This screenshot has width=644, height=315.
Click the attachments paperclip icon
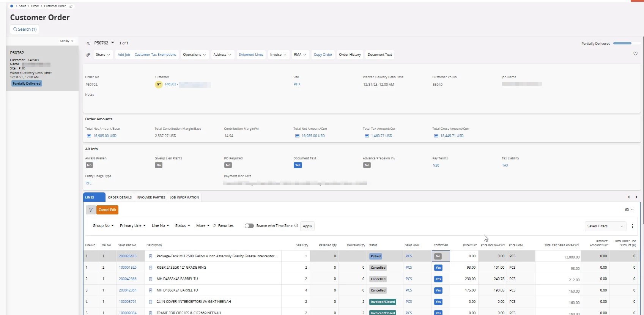tap(88, 55)
